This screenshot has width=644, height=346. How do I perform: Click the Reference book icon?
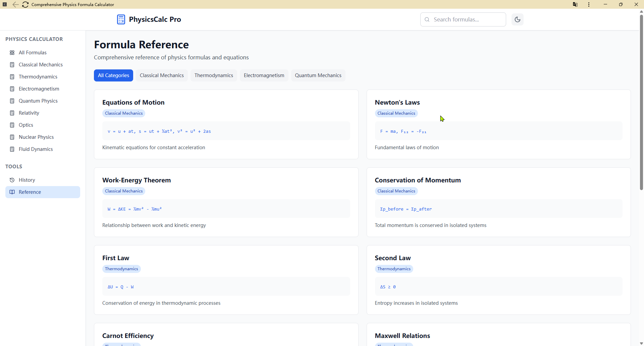pyautogui.click(x=12, y=192)
